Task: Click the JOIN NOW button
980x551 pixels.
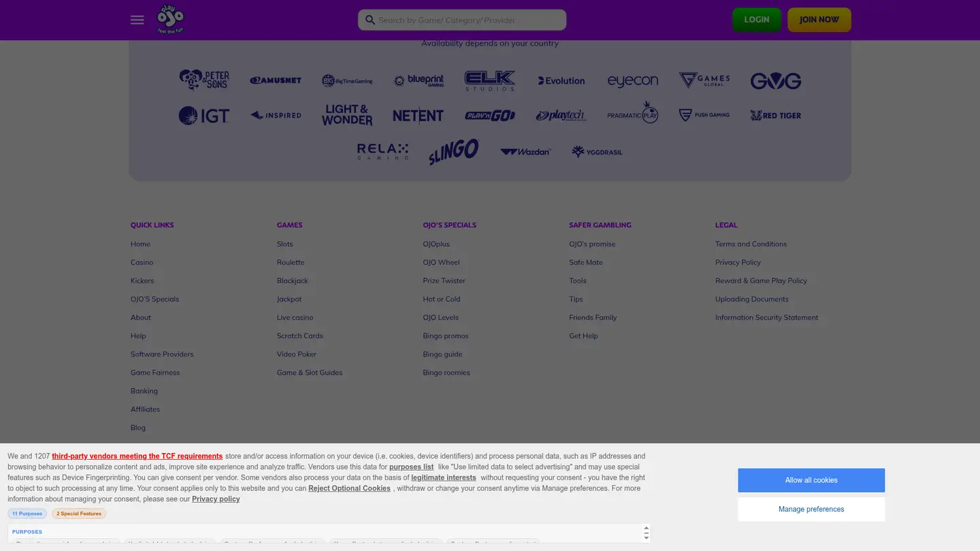Action: pos(819,20)
